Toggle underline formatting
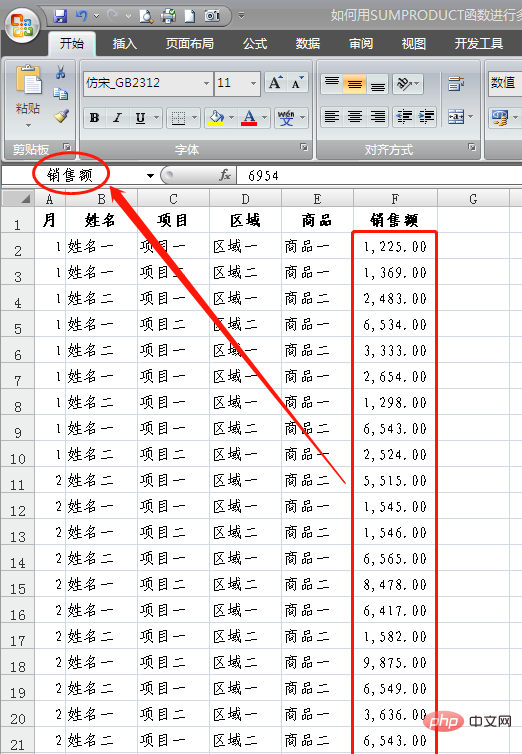The width and height of the screenshot is (522, 754). pyautogui.click(x=140, y=117)
